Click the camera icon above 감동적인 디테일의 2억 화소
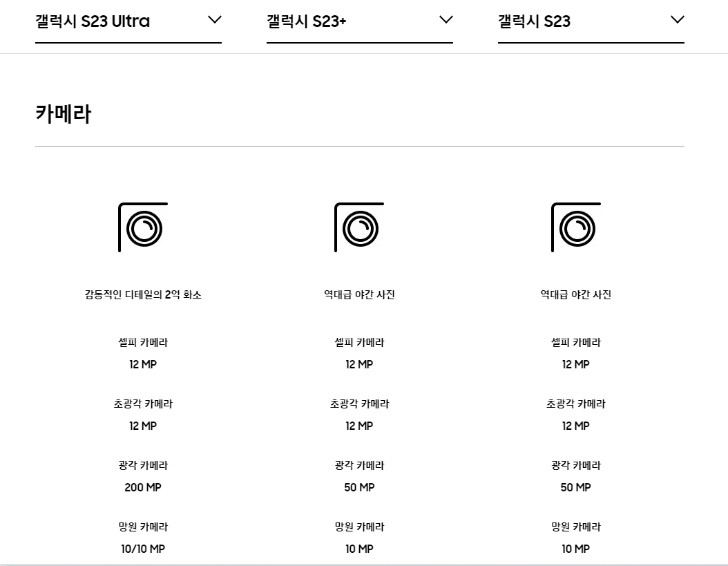 point(143,227)
